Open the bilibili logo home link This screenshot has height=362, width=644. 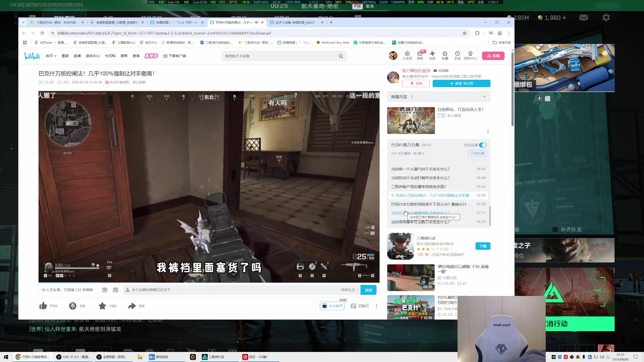click(32, 56)
